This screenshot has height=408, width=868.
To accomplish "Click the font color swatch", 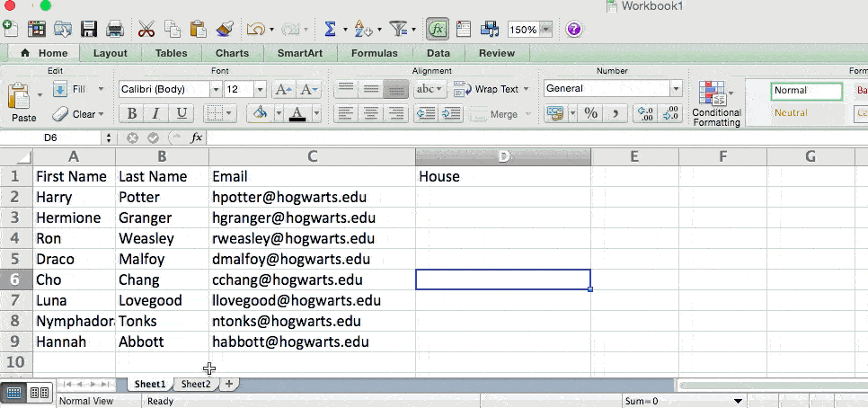I will point(294,113).
